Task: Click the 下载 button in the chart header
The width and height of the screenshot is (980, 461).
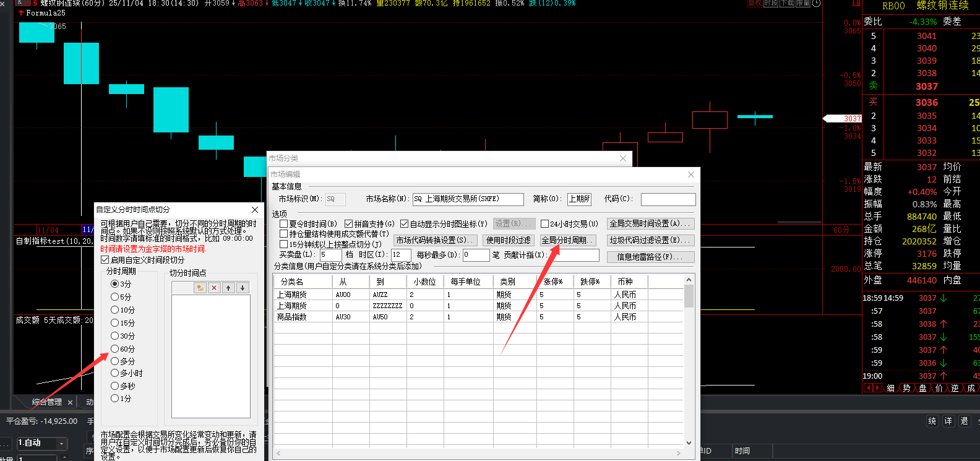Action: (786, 3)
